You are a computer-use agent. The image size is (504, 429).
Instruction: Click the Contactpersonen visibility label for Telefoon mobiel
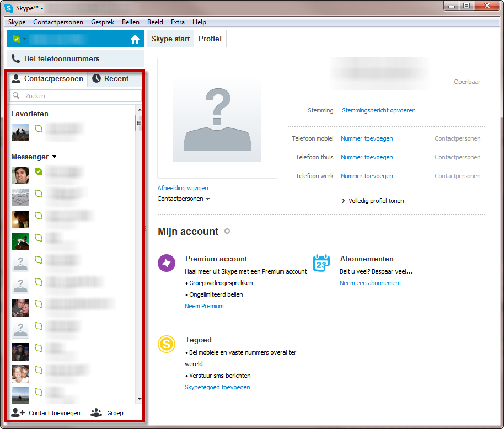coord(458,138)
